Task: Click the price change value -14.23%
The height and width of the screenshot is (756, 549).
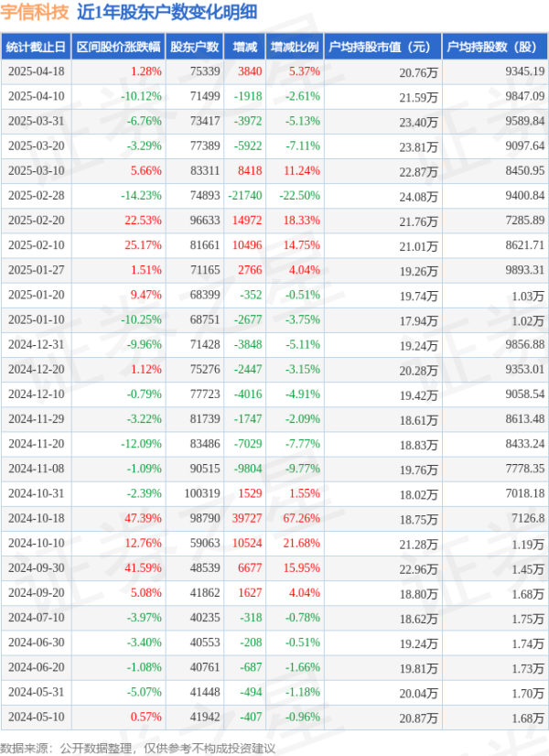Action: [x=141, y=196]
